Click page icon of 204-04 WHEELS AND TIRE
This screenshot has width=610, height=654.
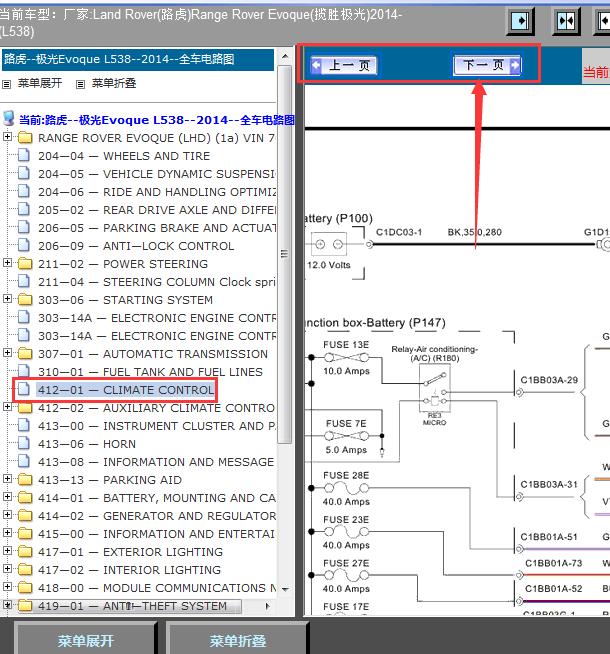pos(24,155)
